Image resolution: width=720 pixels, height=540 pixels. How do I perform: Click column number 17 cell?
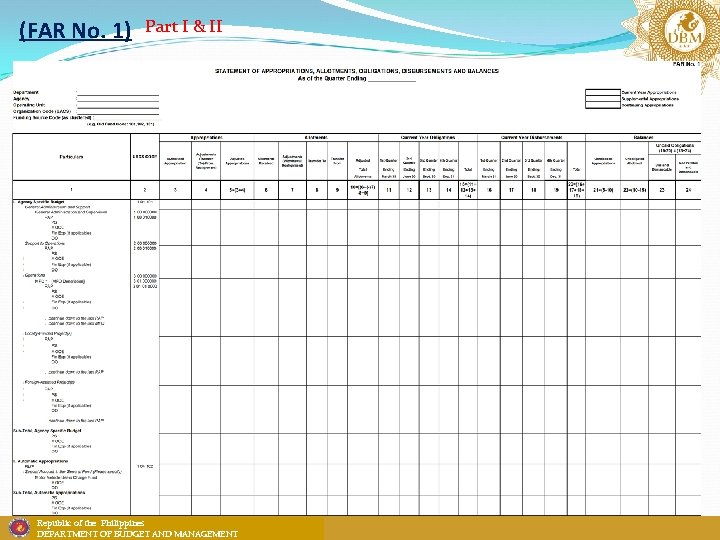coord(511,190)
